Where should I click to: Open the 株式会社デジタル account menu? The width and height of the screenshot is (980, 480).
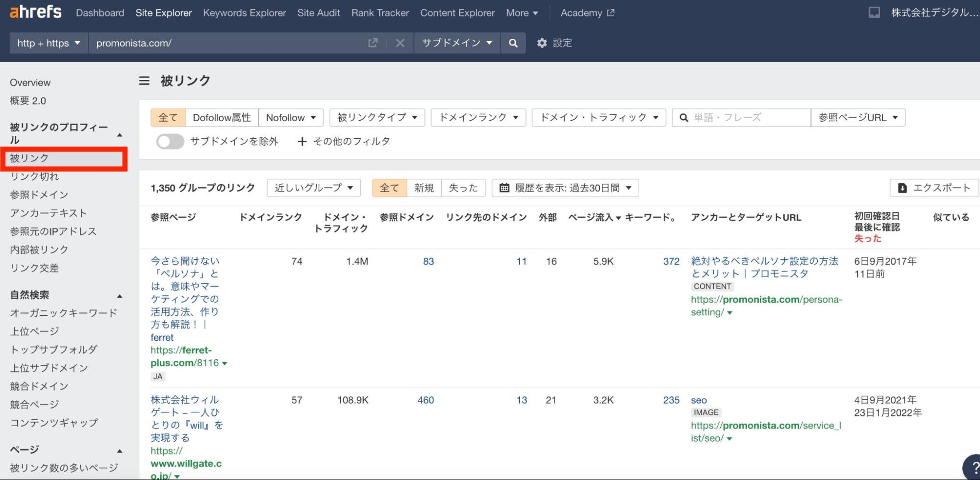coord(934,13)
